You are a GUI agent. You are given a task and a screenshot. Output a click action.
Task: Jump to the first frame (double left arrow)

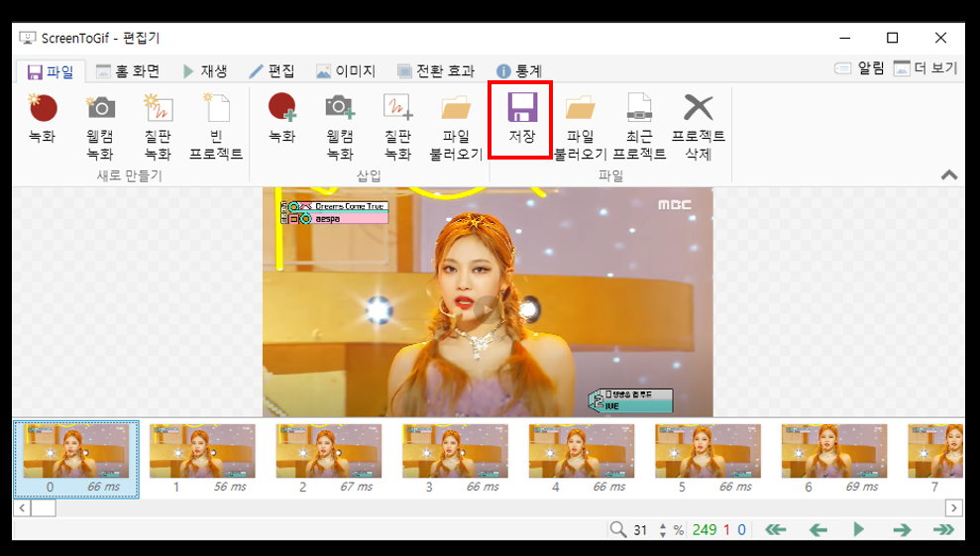(776, 529)
